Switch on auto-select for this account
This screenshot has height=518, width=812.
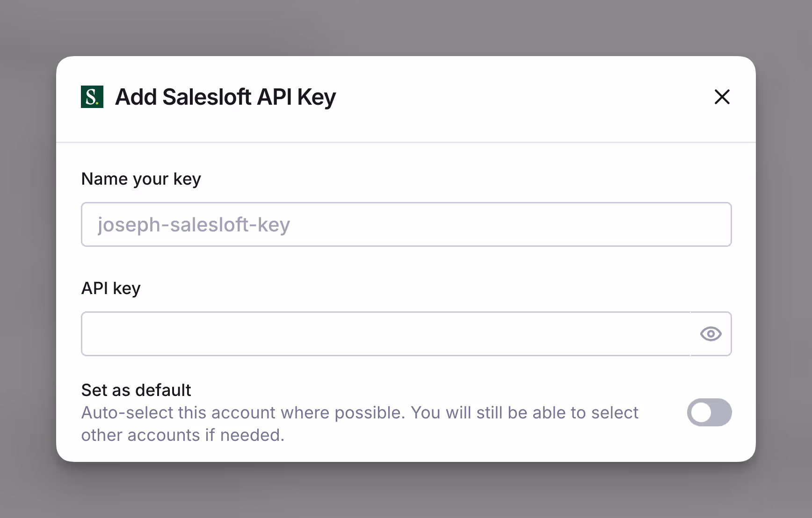coord(709,412)
